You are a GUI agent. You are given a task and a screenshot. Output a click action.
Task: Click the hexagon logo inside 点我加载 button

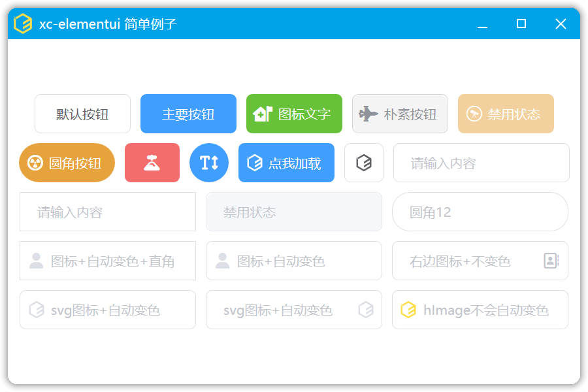(255, 163)
